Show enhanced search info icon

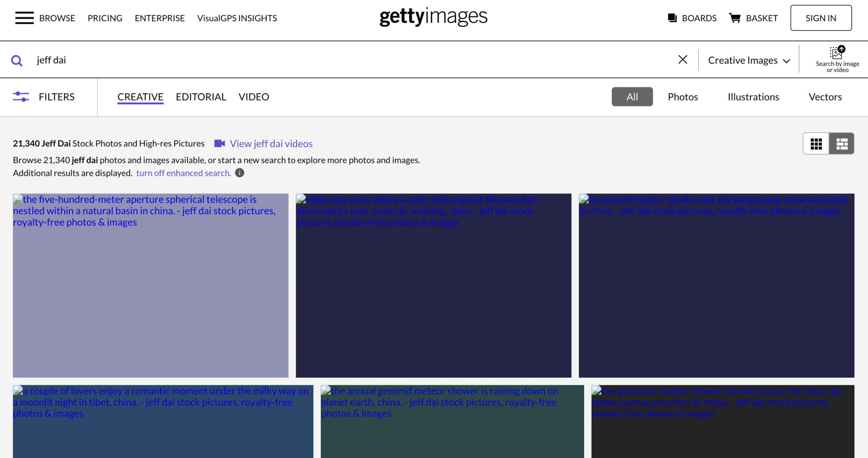point(239,173)
